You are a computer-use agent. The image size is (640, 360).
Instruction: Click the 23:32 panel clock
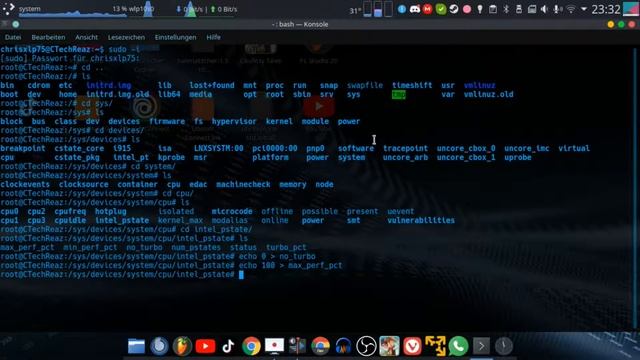click(606, 9)
